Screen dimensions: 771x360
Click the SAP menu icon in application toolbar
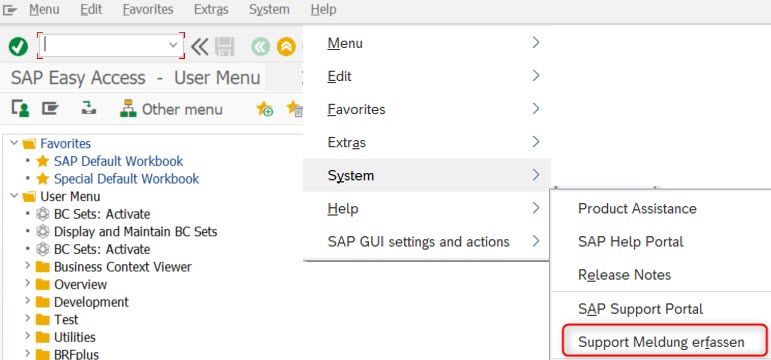pos(50,109)
